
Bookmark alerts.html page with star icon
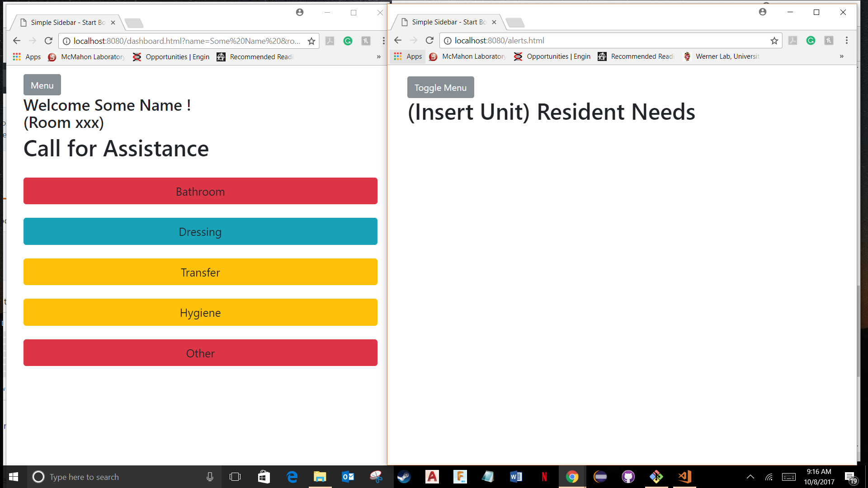[774, 41]
